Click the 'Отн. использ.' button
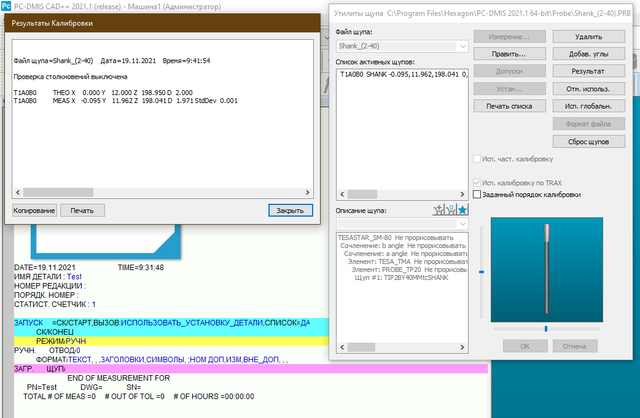Screen dimensions: 640x418 pyautogui.click(x=589, y=89)
